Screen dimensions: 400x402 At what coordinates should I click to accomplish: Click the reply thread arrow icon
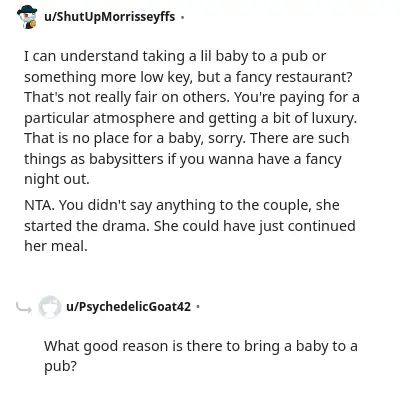point(24,308)
